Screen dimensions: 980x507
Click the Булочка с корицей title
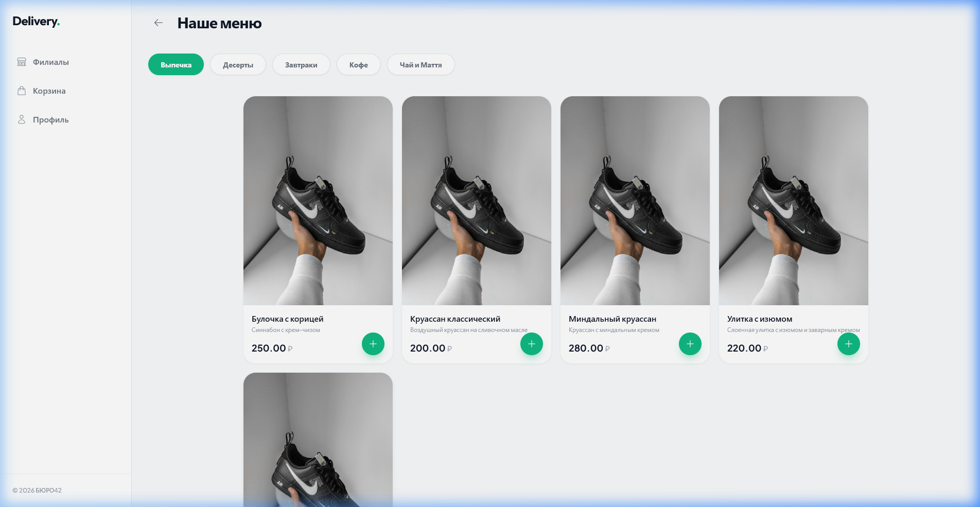[288, 319]
